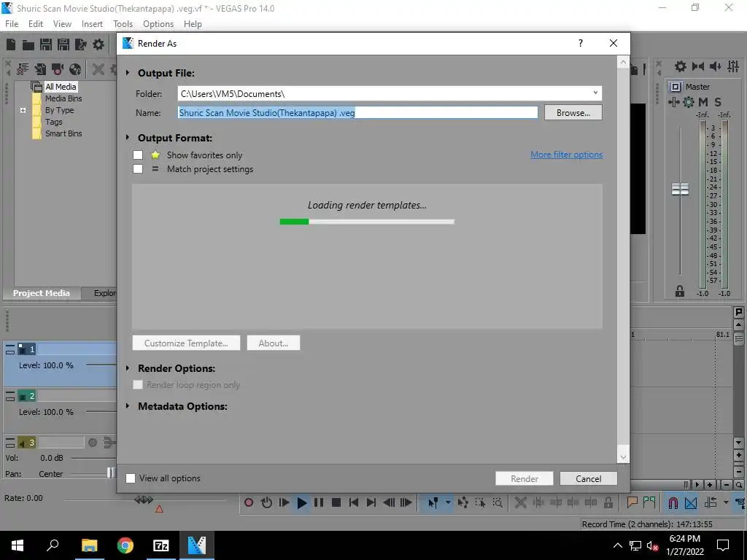The height and width of the screenshot is (560, 747).
Task: Click the New project icon in main toolbar
Action: [x=11, y=44]
